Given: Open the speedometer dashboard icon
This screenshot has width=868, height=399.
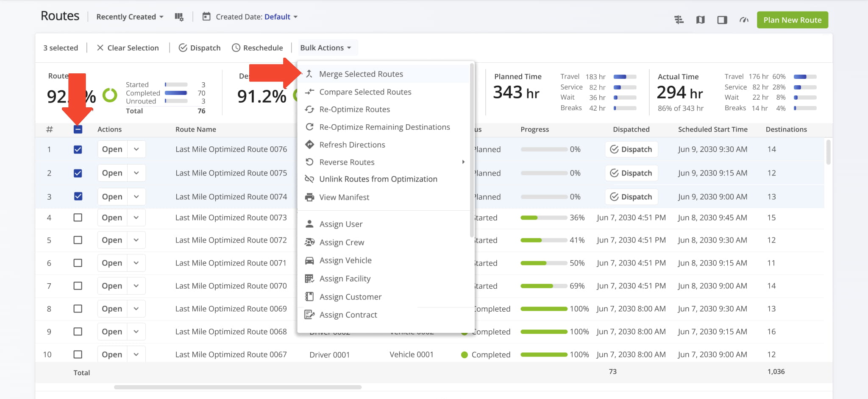Looking at the screenshot, I should (744, 20).
